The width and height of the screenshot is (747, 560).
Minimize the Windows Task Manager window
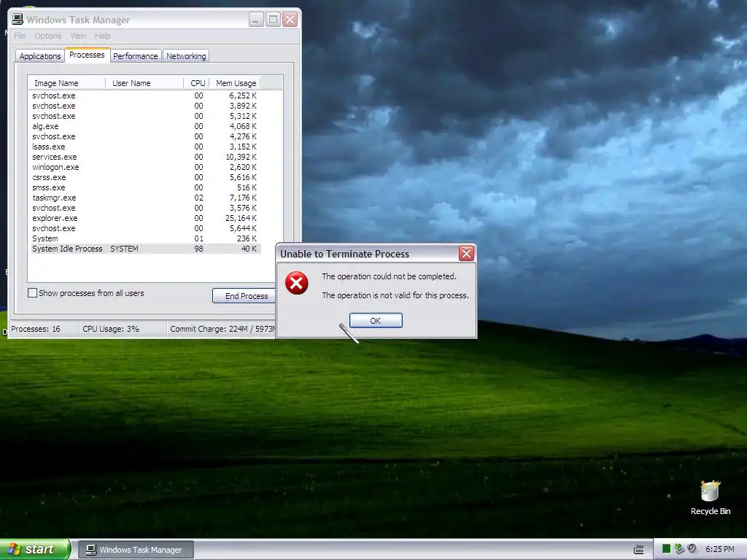pos(256,19)
